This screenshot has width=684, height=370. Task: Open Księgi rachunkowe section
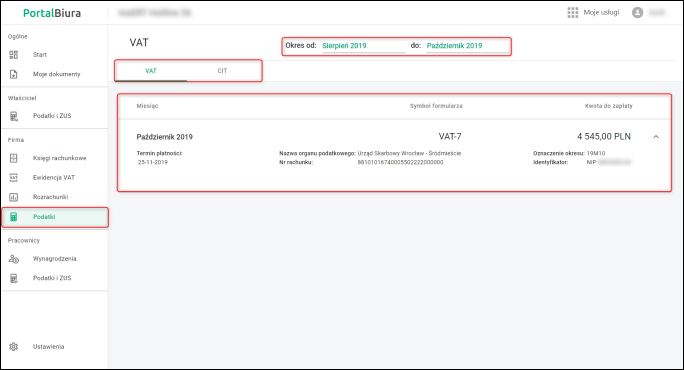click(60, 158)
